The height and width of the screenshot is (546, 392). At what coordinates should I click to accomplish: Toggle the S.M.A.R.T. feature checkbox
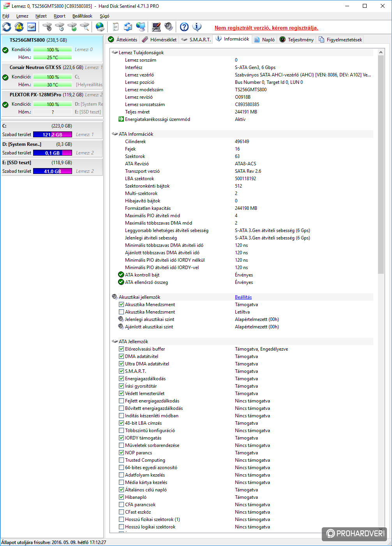(x=121, y=371)
